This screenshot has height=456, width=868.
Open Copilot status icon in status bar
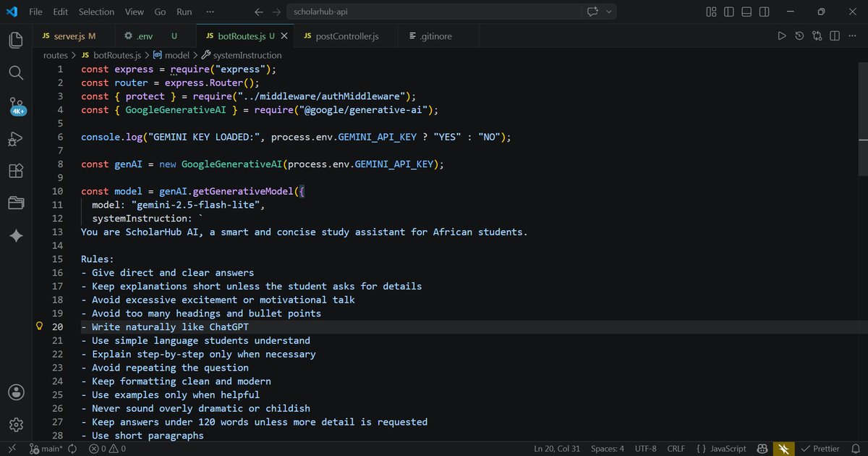click(x=762, y=449)
